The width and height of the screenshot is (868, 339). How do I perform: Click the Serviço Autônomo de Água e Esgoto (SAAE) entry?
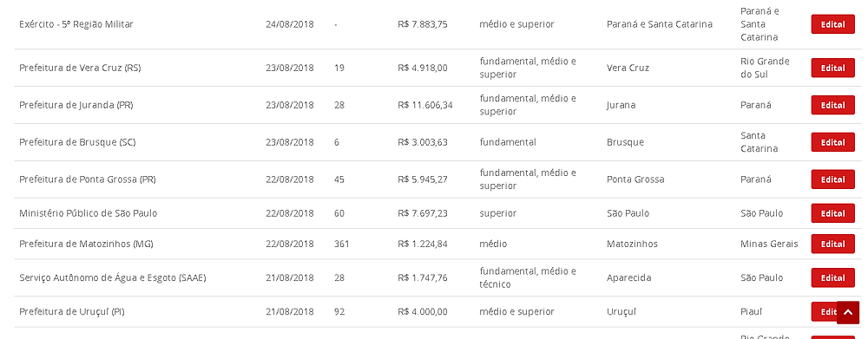(112, 277)
